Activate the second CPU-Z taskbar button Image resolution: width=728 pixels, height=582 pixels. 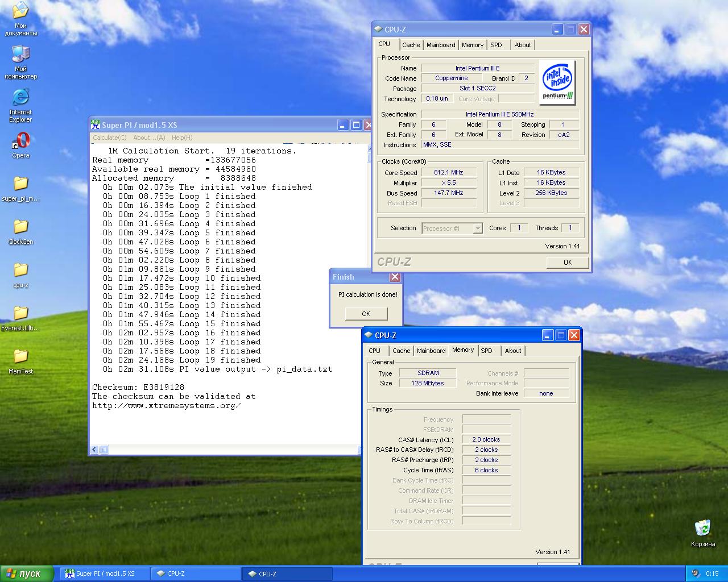(x=287, y=573)
